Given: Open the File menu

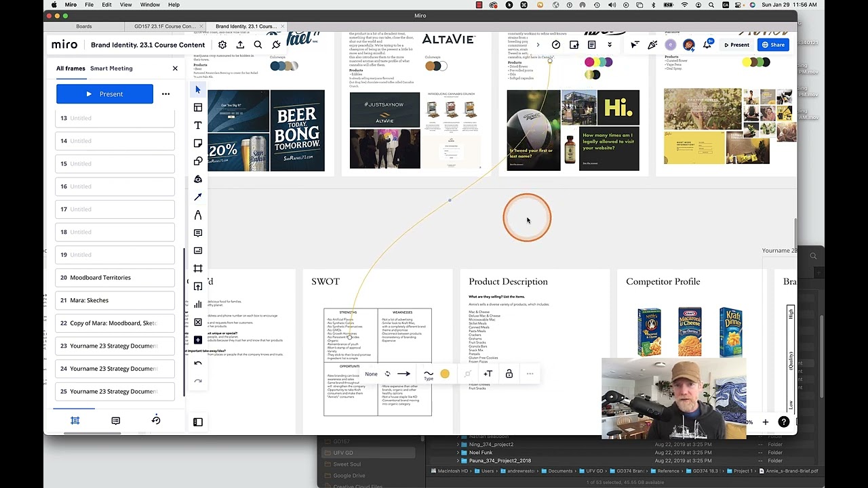Looking at the screenshot, I should pyautogui.click(x=89, y=5).
